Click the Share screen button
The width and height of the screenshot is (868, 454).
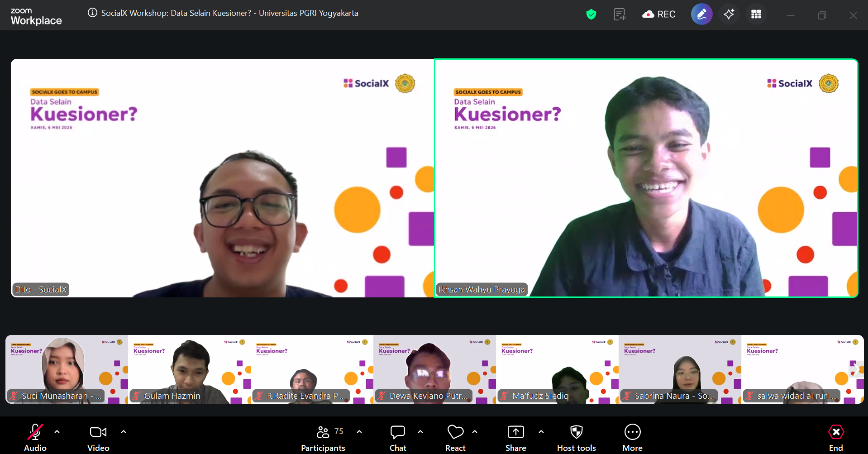point(516,437)
